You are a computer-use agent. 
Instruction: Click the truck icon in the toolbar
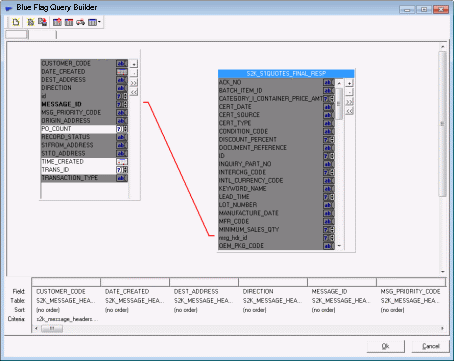coord(80,22)
